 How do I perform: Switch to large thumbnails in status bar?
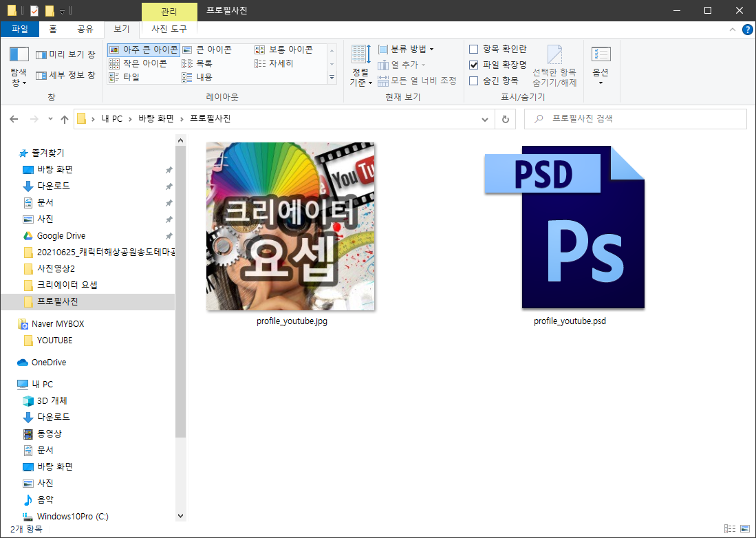pos(744,529)
